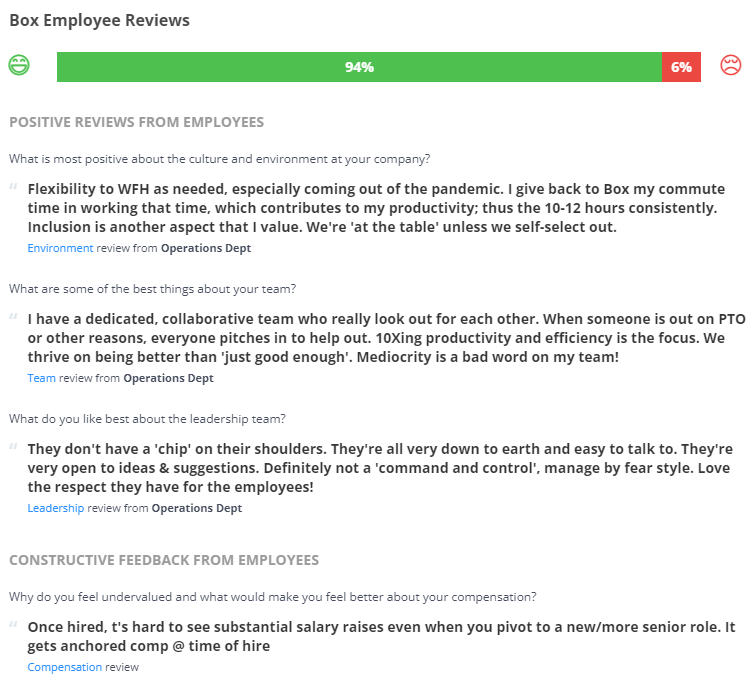Screen dimensions: 755x690
Task: Click Operations Dept under the Leadership review
Action: pos(196,508)
